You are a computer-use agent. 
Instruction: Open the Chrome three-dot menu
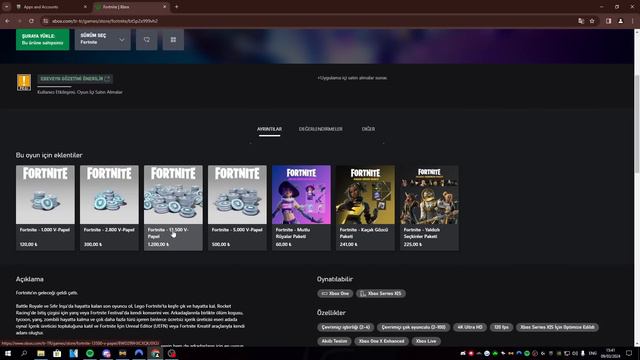633,21
